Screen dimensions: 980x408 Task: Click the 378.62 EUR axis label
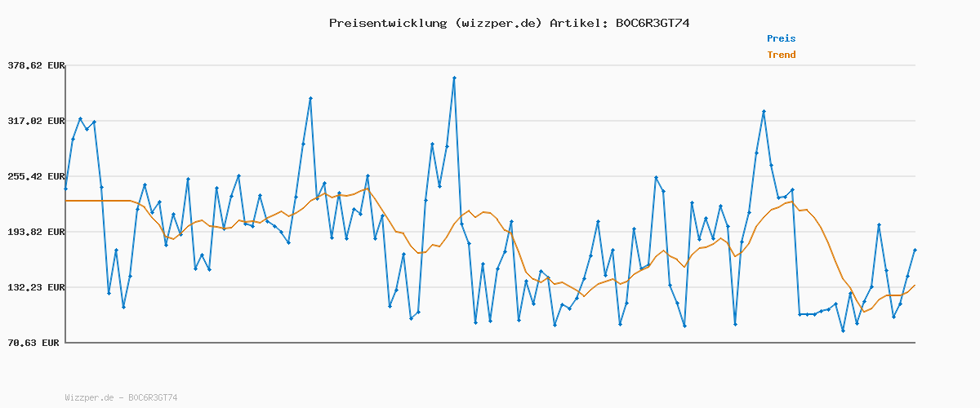[x=35, y=65]
